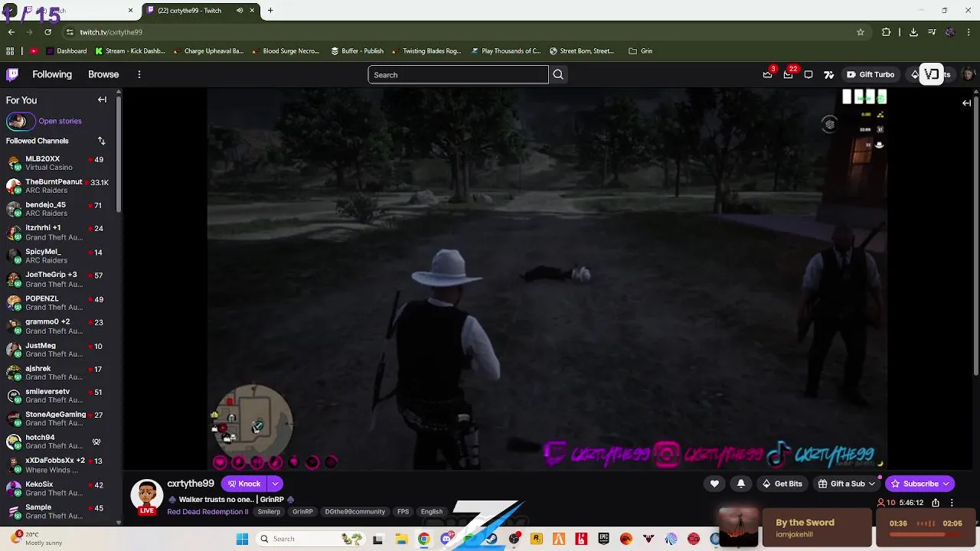Go back in browser history
980x551 pixels.
click(x=11, y=32)
